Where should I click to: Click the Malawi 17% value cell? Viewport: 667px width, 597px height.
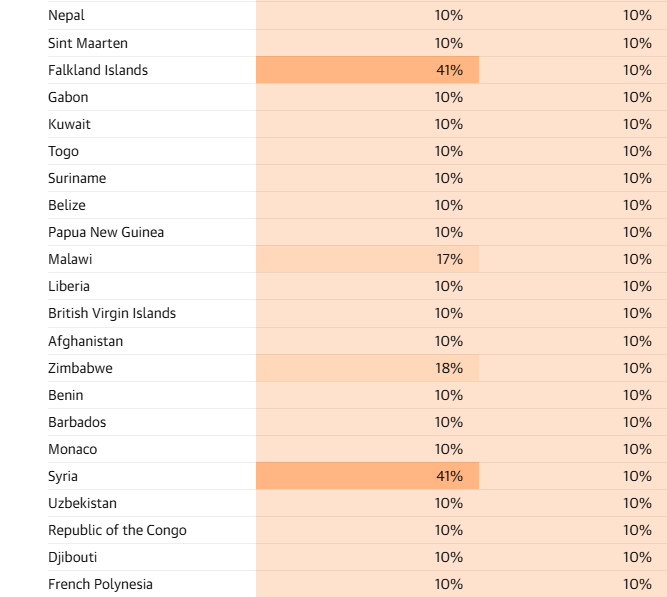[x=368, y=259]
